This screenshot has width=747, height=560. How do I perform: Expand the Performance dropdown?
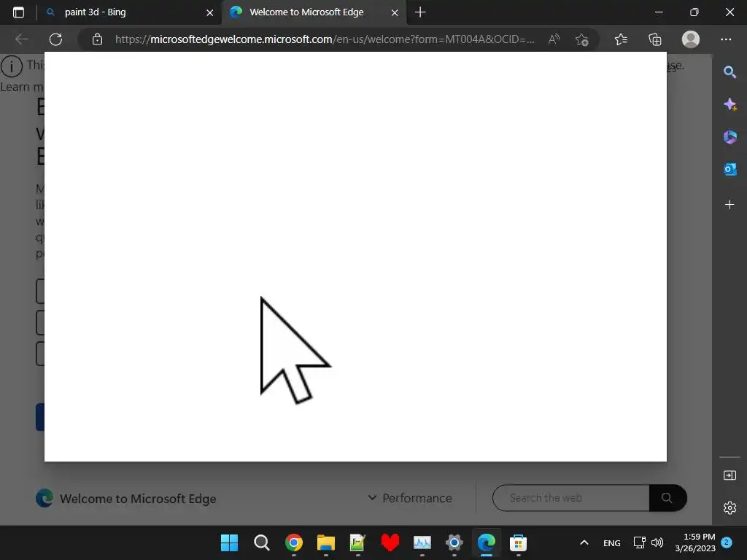(410, 497)
